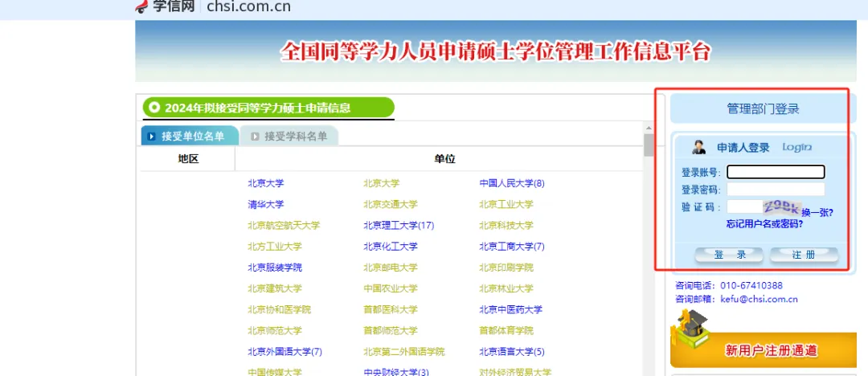Viewport: 868px width, 376px height.
Task: Open 首都医科大学 link
Action: click(391, 309)
